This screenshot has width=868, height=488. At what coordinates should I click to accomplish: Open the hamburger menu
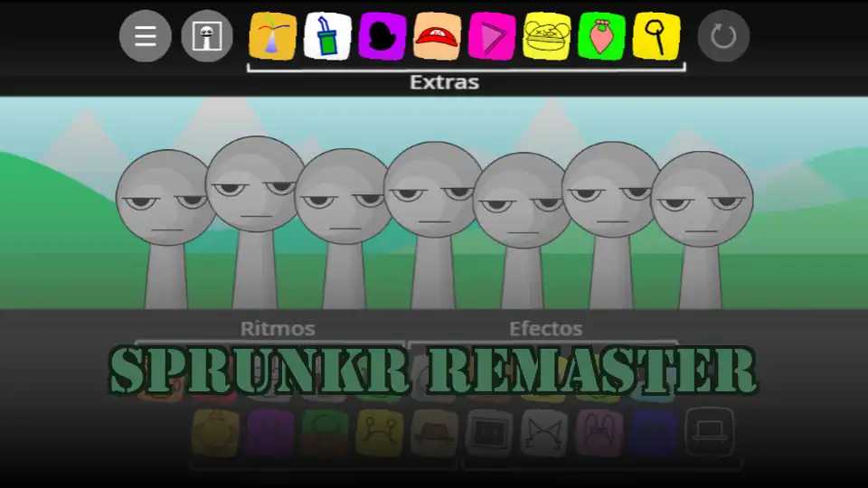point(145,36)
